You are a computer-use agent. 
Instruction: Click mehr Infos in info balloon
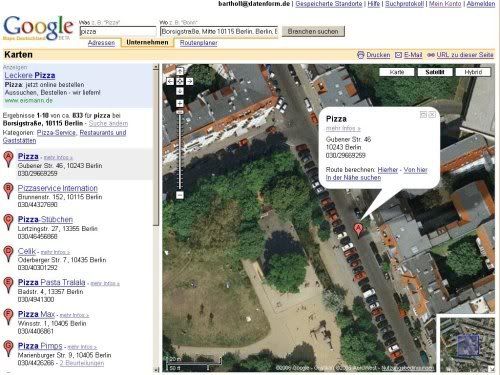point(343,128)
